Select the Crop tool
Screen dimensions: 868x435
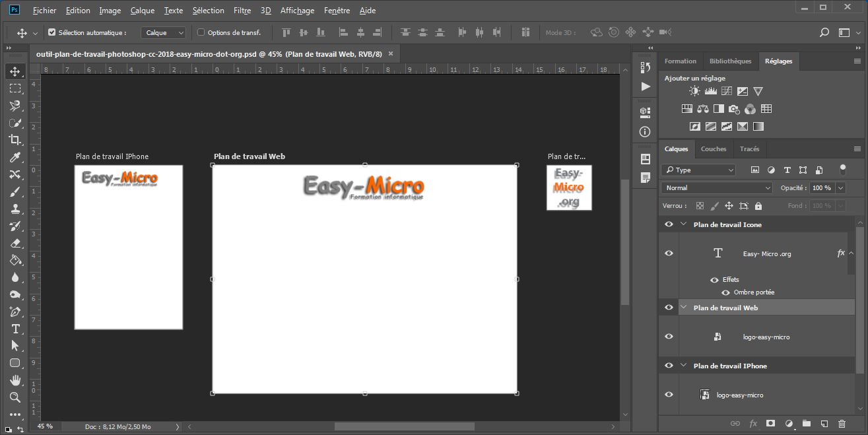pos(15,140)
